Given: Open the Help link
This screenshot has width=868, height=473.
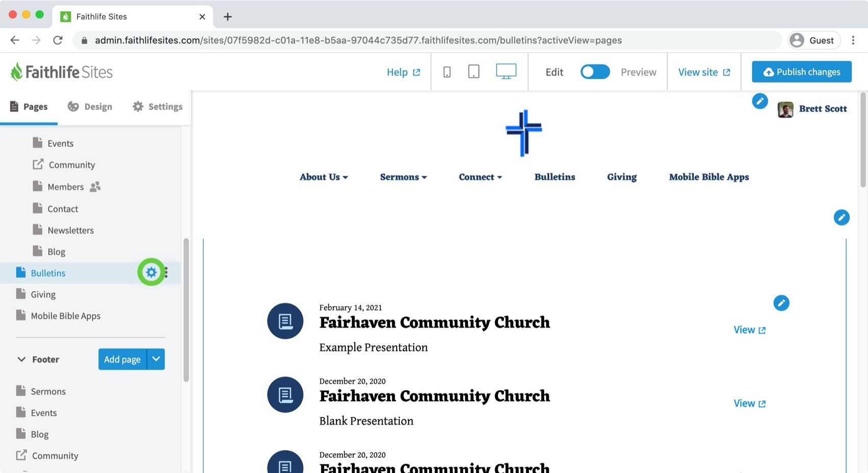Looking at the screenshot, I should 403,72.
